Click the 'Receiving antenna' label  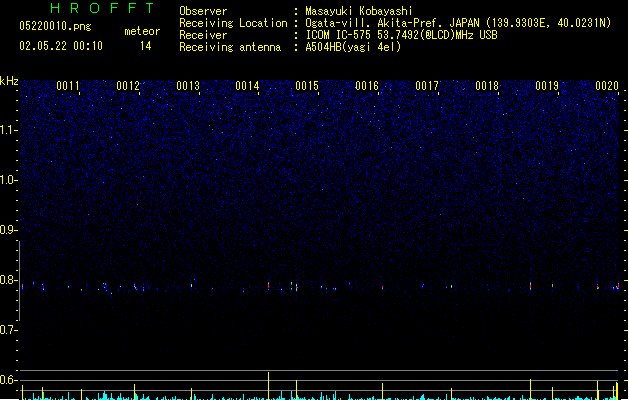click(x=230, y=47)
